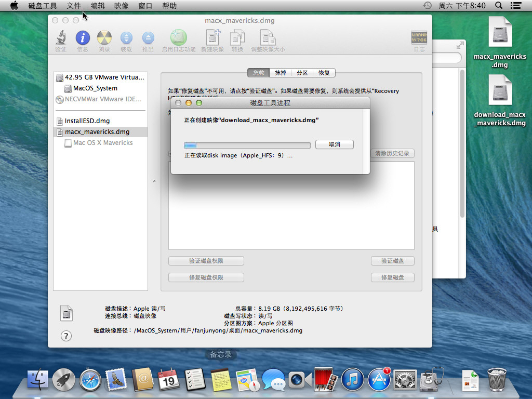Open the document stack in the Dock
This screenshot has height=399, width=532.
pos(470,380)
